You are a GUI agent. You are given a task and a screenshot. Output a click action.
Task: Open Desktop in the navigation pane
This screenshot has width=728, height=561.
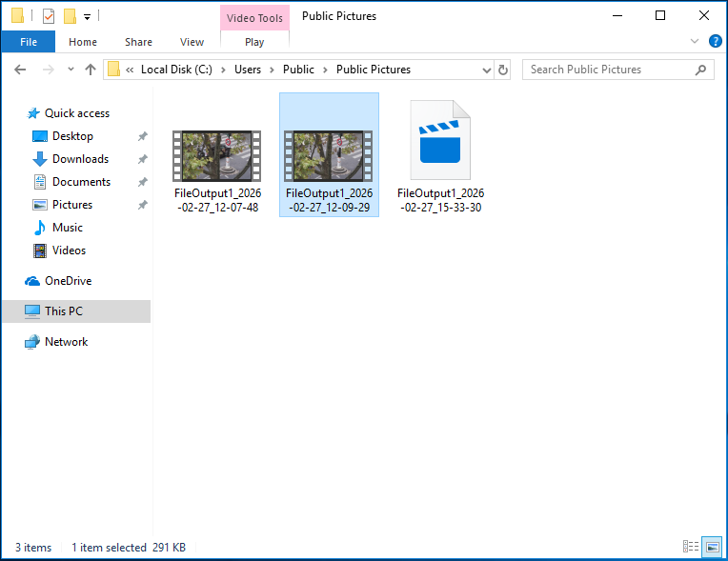[x=72, y=136]
